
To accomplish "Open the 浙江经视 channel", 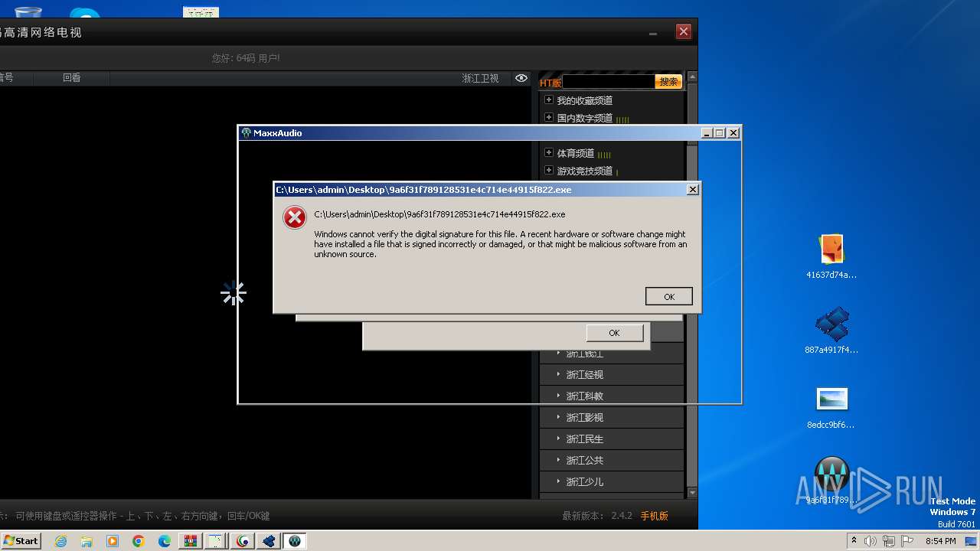I will point(612,374).
